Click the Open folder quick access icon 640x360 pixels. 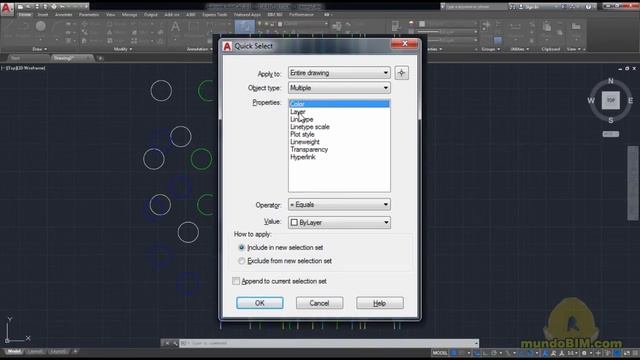coord(29,7)
